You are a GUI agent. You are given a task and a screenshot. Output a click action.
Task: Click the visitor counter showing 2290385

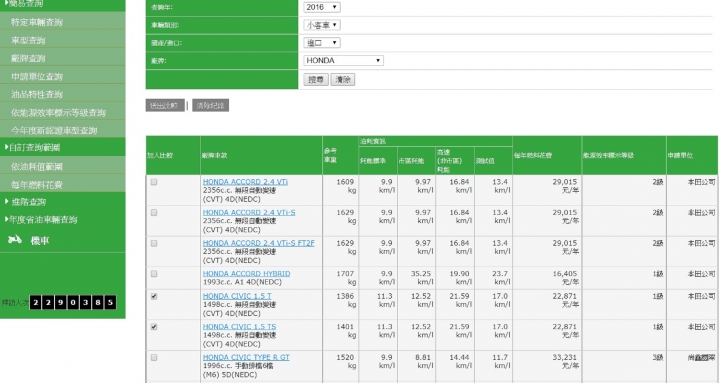[x=73, y=302]
